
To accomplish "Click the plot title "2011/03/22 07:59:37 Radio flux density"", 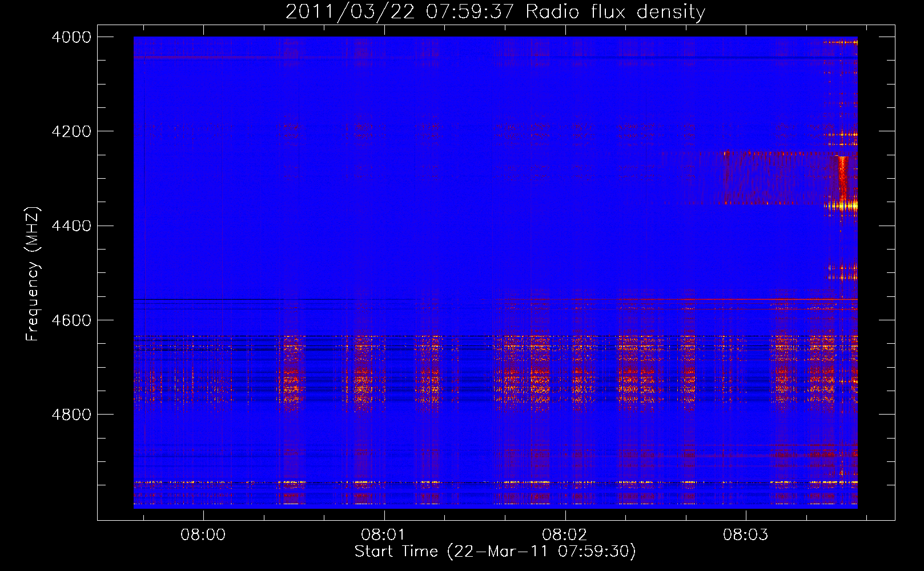I will (x=495, y=11).
